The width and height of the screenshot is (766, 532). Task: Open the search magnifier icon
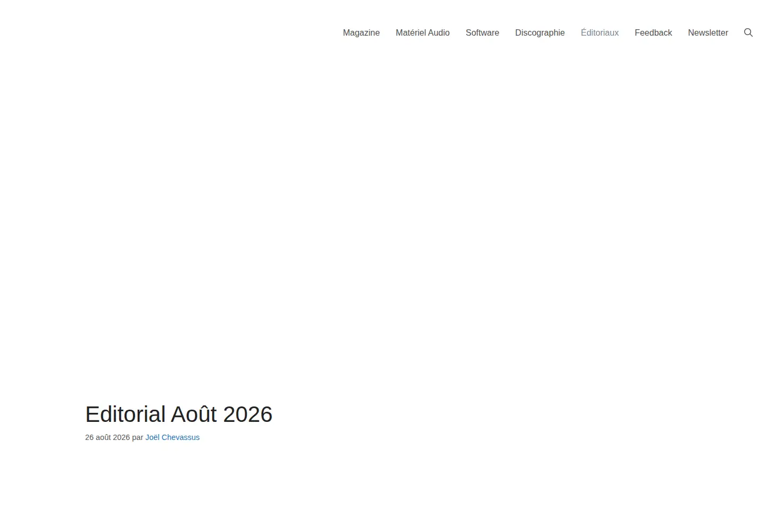(x=748, y=32)
